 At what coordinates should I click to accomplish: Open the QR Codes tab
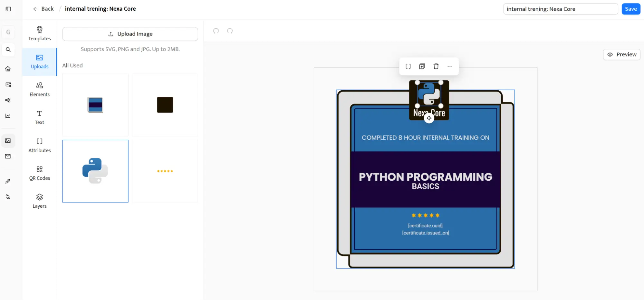click(40, 174)
